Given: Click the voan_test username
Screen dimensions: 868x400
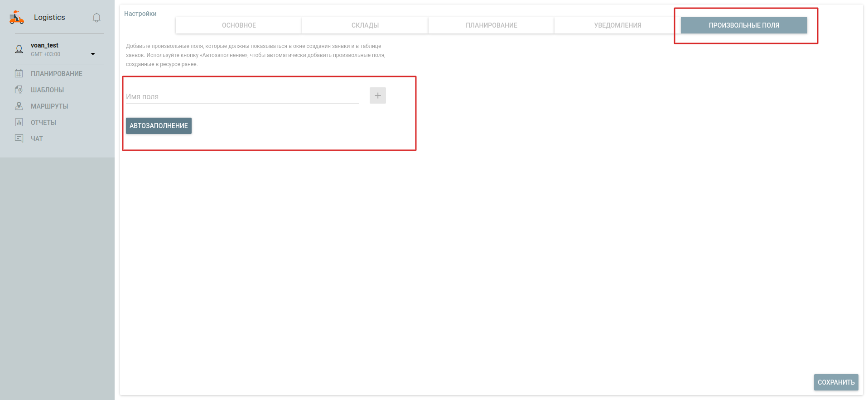Looking at the screenshot, I should point(44,45).
